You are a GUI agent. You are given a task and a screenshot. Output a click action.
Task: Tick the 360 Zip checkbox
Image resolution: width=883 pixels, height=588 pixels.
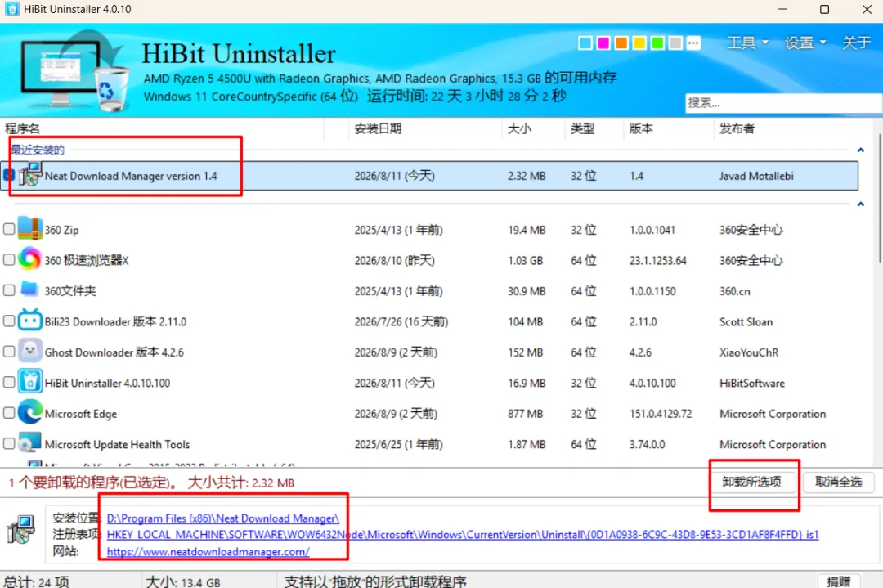[x=9, y=229]
